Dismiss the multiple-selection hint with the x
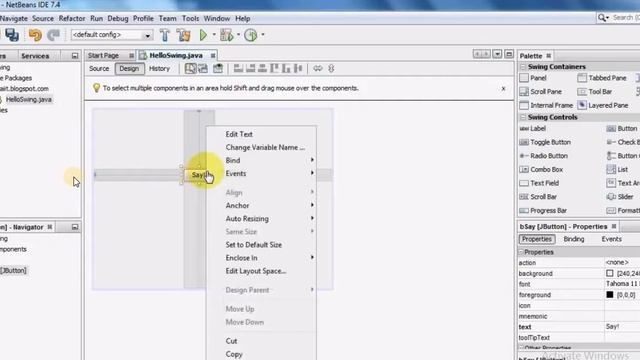The width and height of the screenshot is (640, 360). click(x=503, y=88)
